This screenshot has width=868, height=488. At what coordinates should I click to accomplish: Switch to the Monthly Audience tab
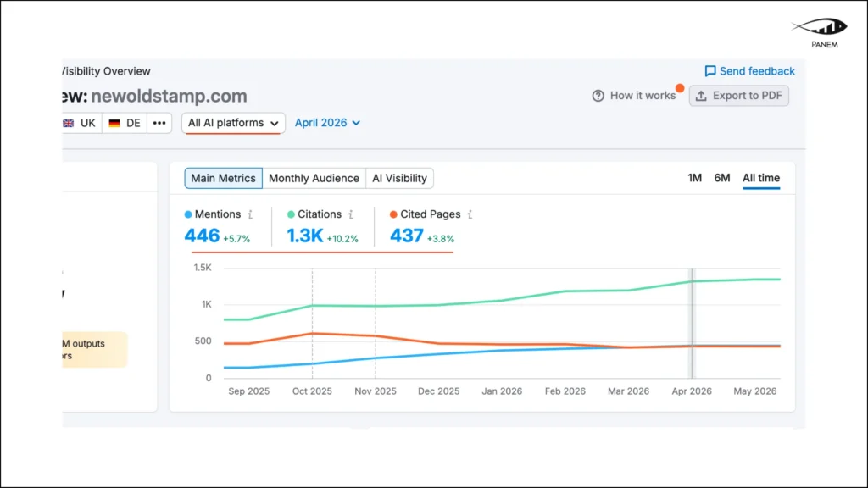click(314, 178)
